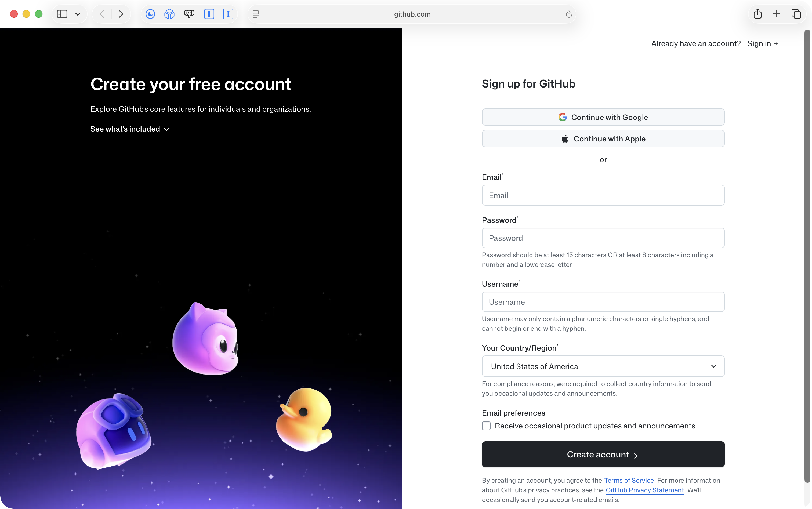Click the blue cube extension icon
Image resolution: width=812 pixels, height=509 pixels.
(x=169, y=14)
